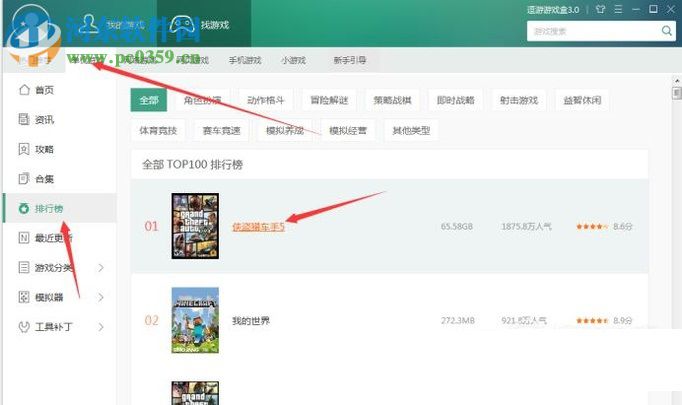Click the scrollbar up arrow
The height and width of the screenshot is (405, 682).
(676, 80)
